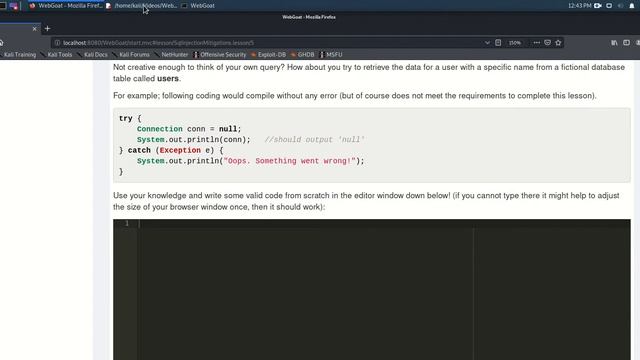Close the current Firefox tab
The image size is (640, 360).
coord(34,29)
